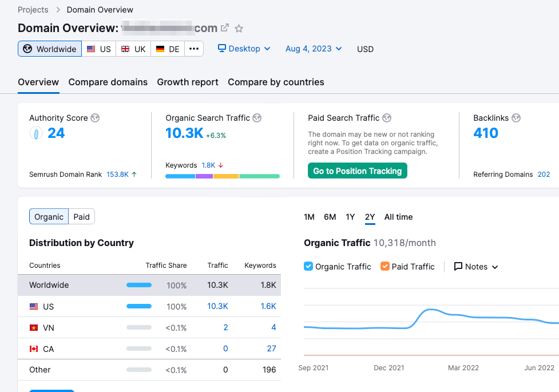Open the Desktop device dropdown
Image resolution: width=559 pixels, height=392 pixels.
[244, 49]
